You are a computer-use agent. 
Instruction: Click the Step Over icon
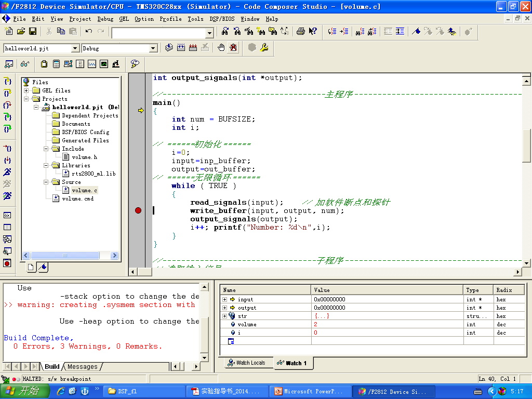point(7,93)
